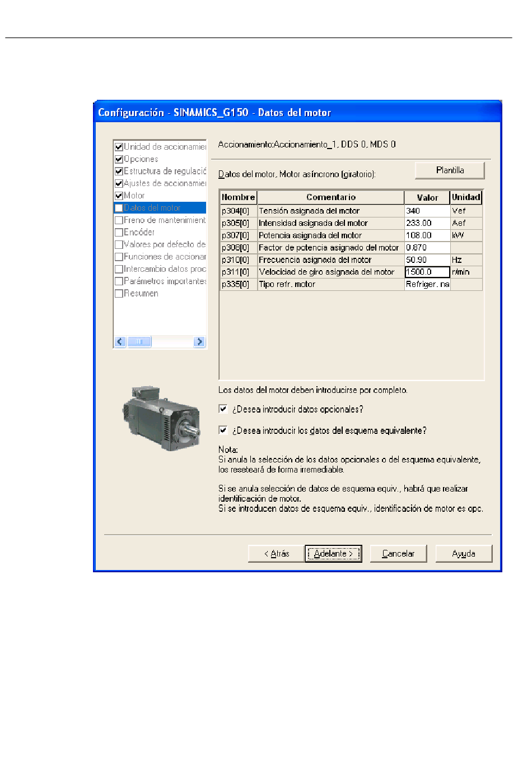Edit motor voltage value 340
This screenshot has width=532, height=783.
(427, 211)
